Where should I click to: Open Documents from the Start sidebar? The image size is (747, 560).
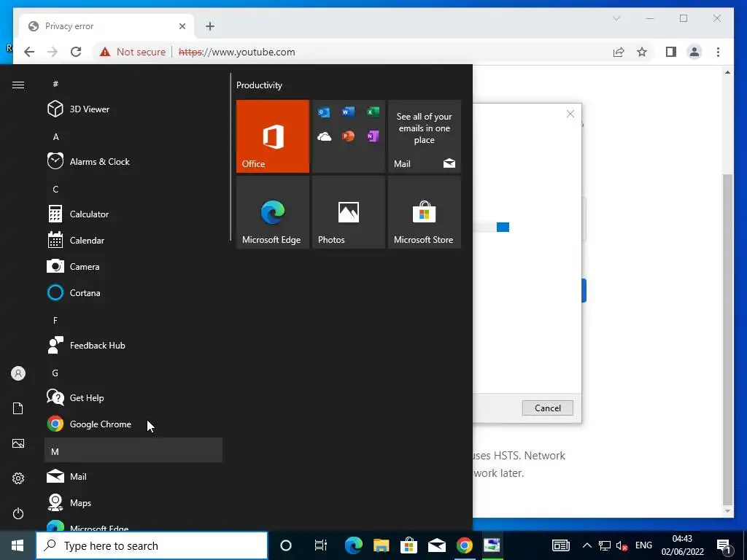18,408
